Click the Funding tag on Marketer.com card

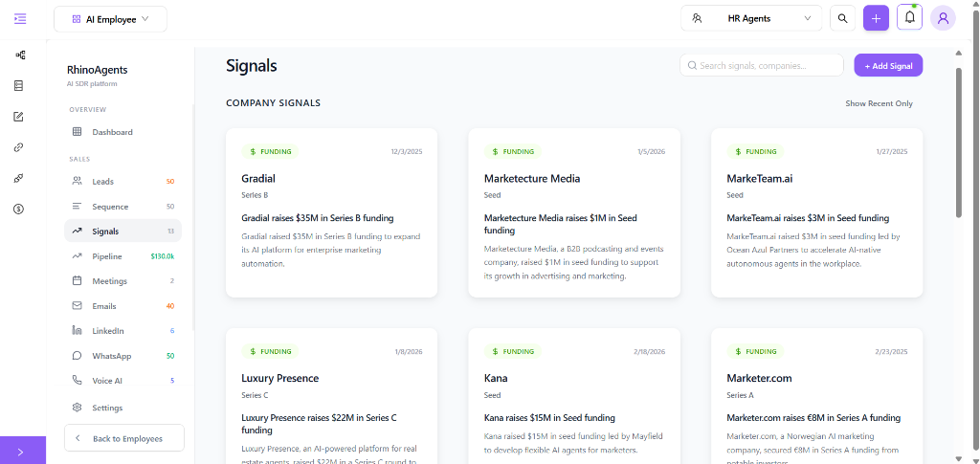click(755, 352)
